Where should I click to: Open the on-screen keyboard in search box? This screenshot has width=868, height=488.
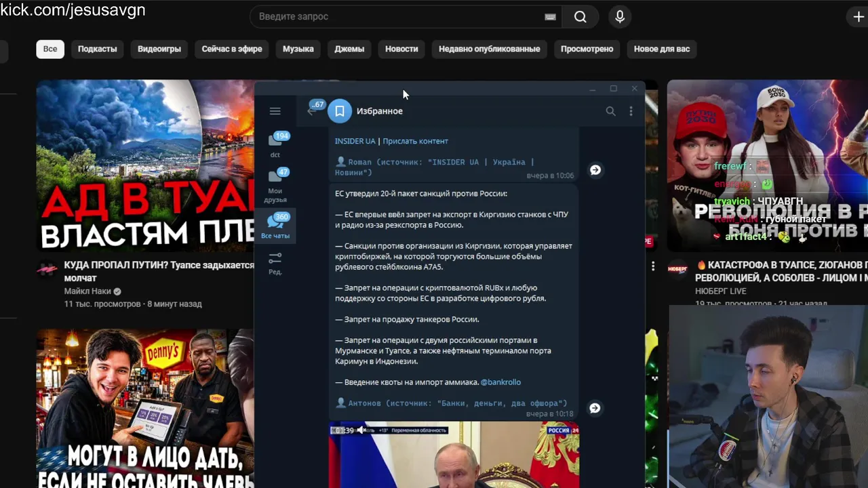click(550, 17)
